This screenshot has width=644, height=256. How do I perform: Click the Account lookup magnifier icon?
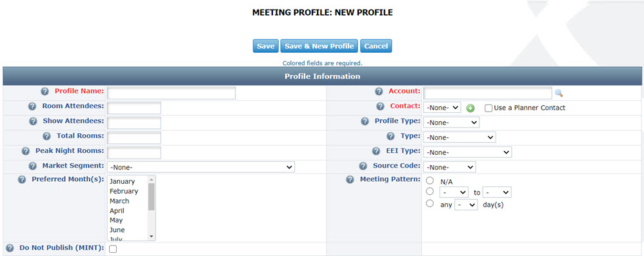tap(559, 93)
